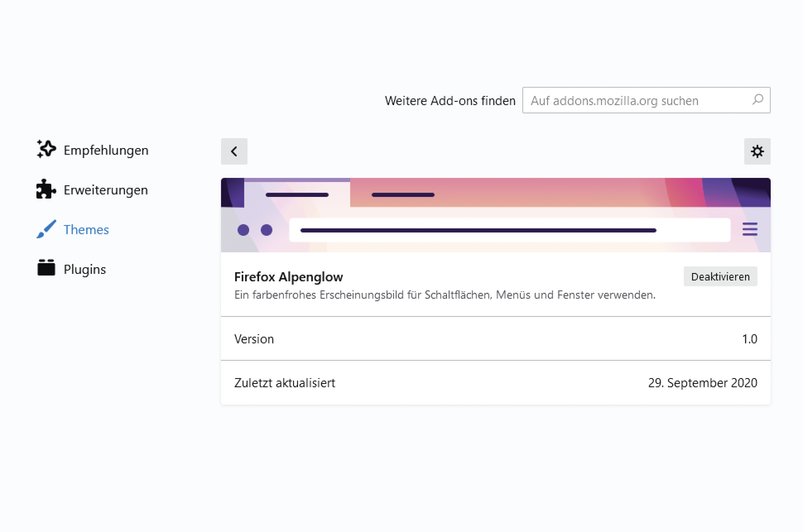Focus the addons.mozilla.org search field

[x=638, y=100]
